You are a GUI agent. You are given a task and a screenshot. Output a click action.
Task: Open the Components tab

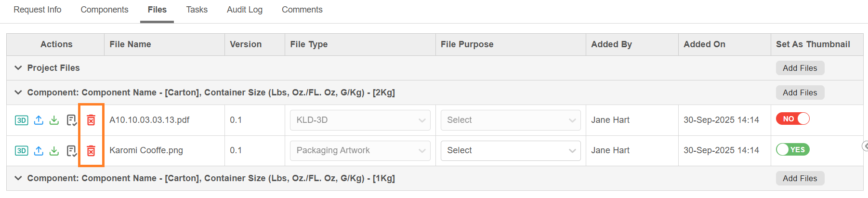click(104, 10)
